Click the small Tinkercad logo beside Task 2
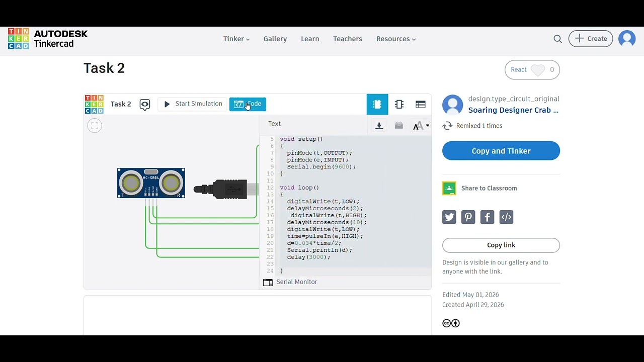Screen dimensions: 644x362 pyautogui.click(x=94, y=104)
